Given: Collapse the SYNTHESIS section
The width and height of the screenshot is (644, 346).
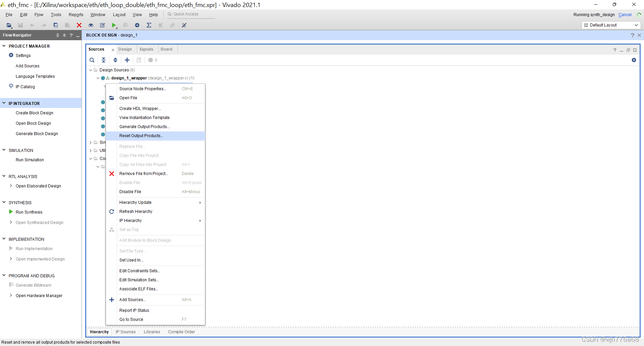Looking at the screenshot, I should (4, 203).
